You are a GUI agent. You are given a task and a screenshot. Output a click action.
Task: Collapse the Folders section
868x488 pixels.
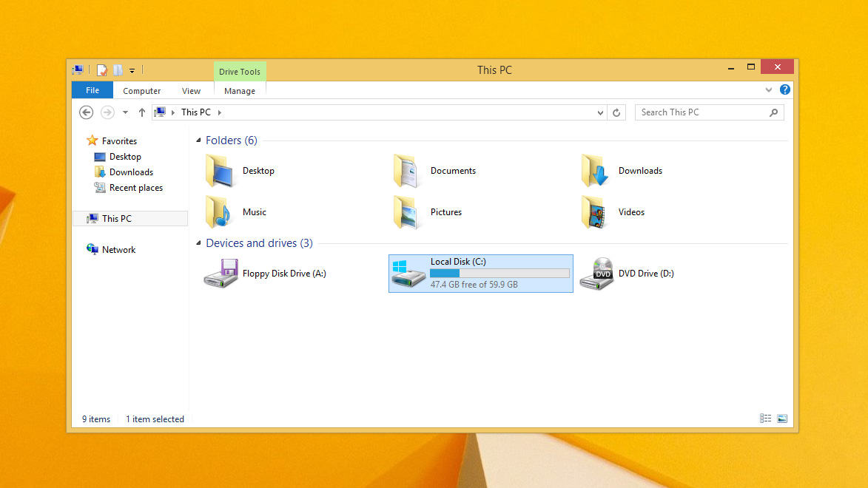pyautogui.click(x=198, y=140)
